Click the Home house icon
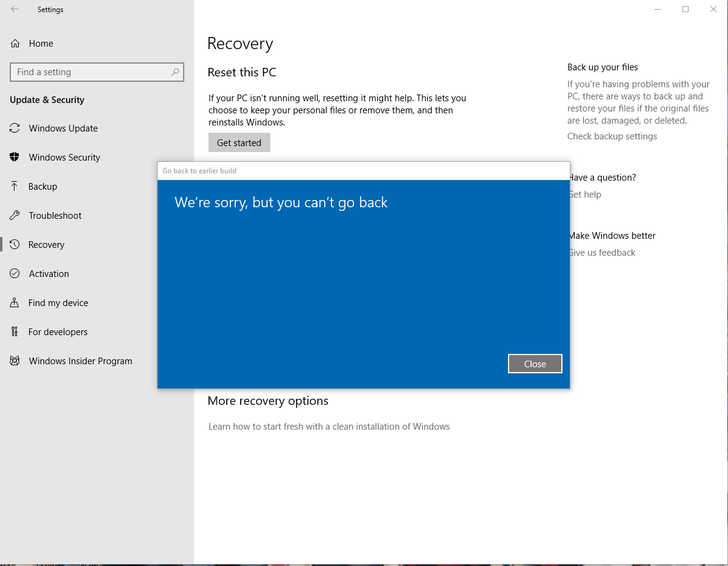The width and height of the screenshot is (728, 566). 15,44
